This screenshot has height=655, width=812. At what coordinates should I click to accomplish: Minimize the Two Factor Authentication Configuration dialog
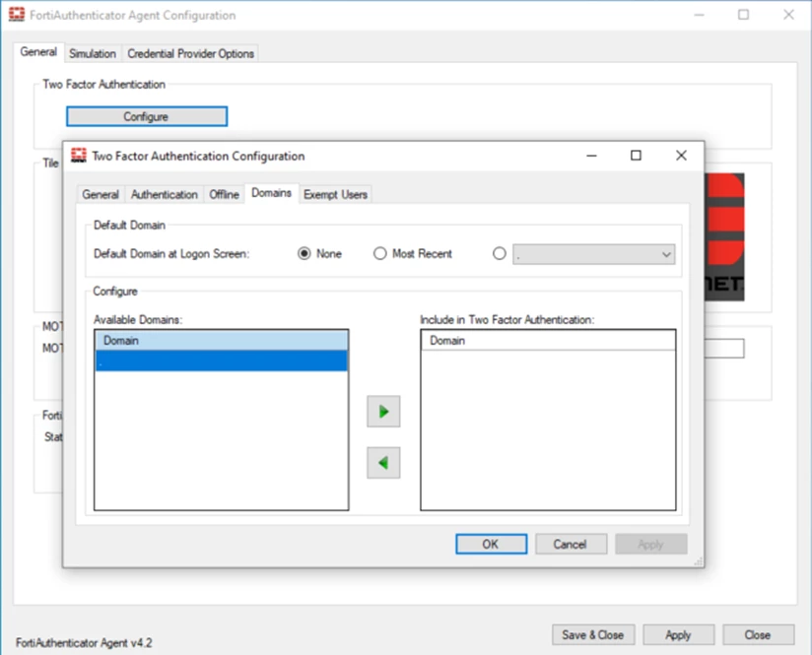[x=591, y=156]
